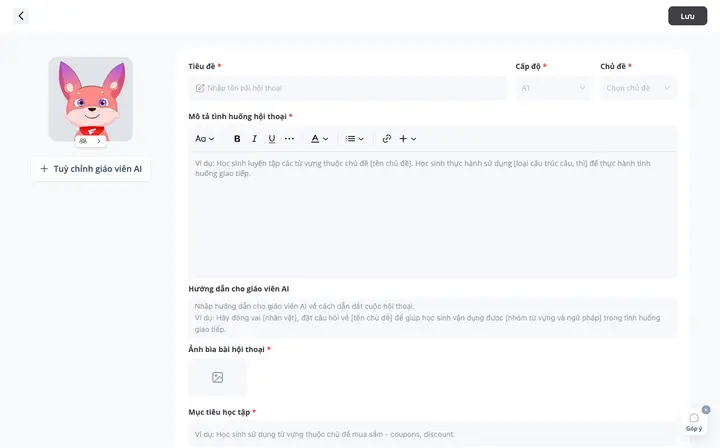Screen dimensions: 720x448
Task: Go back using the left arrow icon
Action: [x=21, y=16]
